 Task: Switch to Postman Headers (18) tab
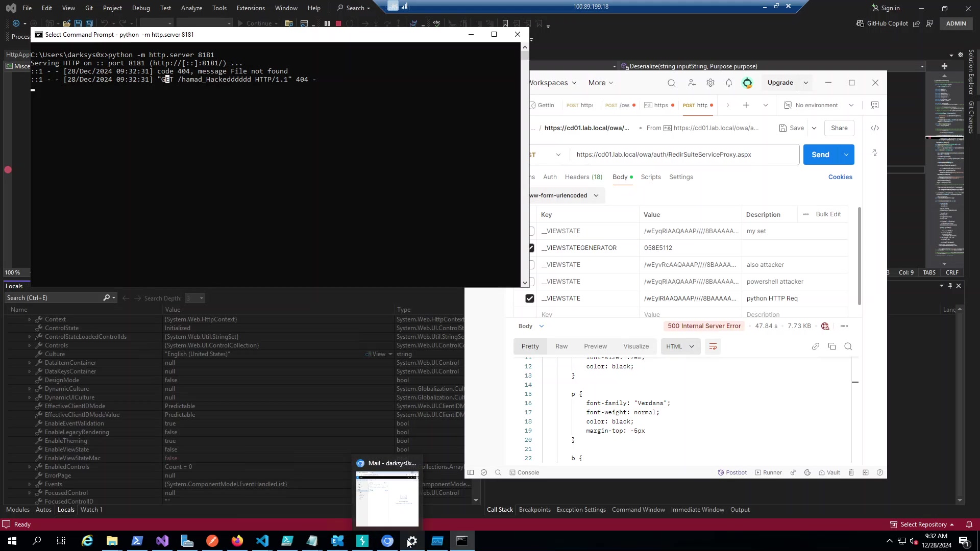pyautogui.click(x=583, y=177)
